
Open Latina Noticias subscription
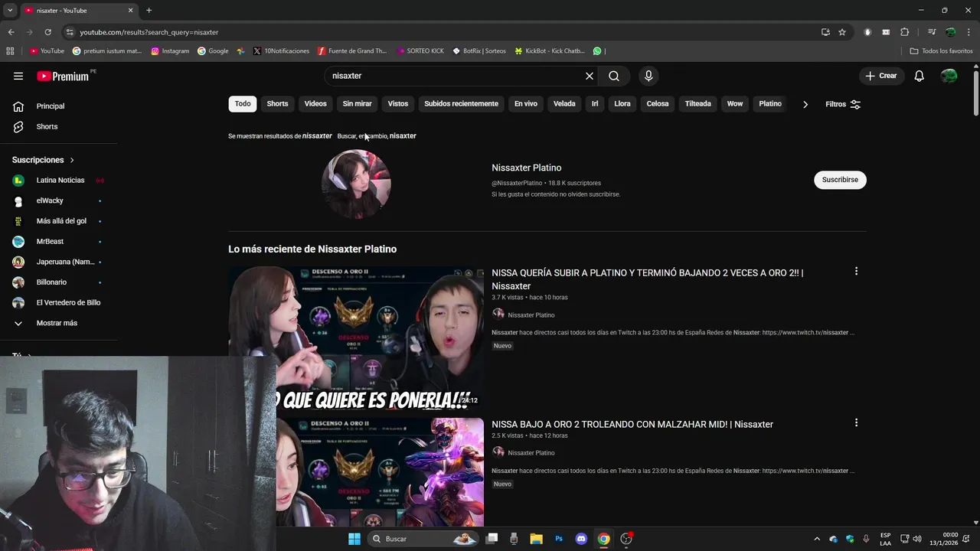pos(60,181)
